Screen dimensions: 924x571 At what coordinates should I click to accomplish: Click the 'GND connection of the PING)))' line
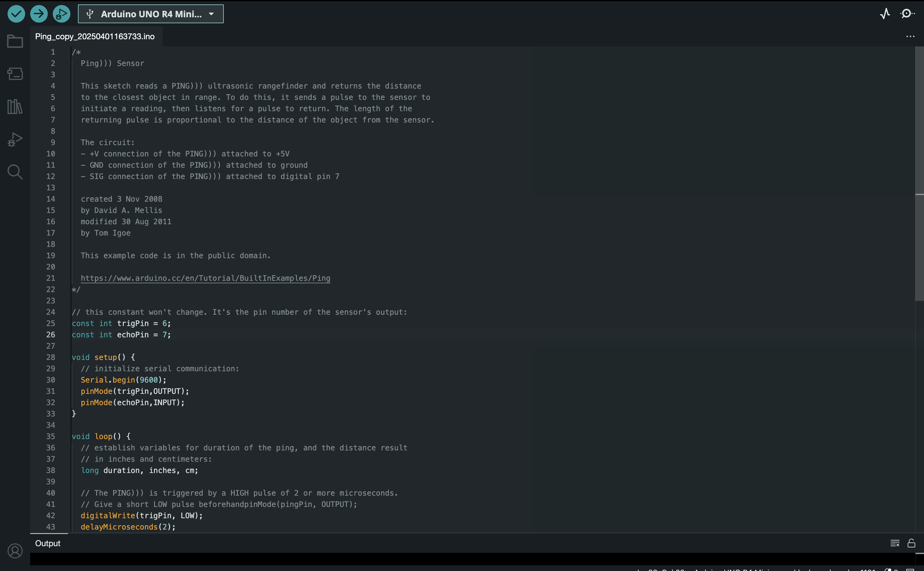[x=194, y=165]
